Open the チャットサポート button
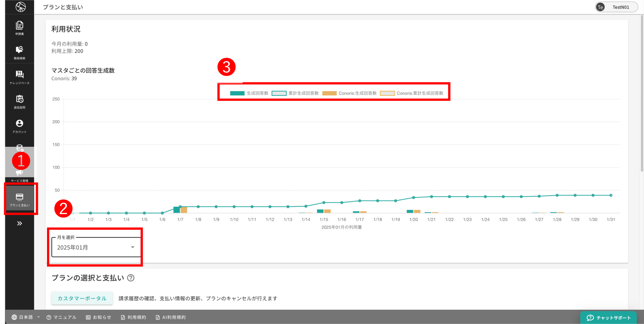This screenshot has width=644, height=324. click(x=608, y=317)
